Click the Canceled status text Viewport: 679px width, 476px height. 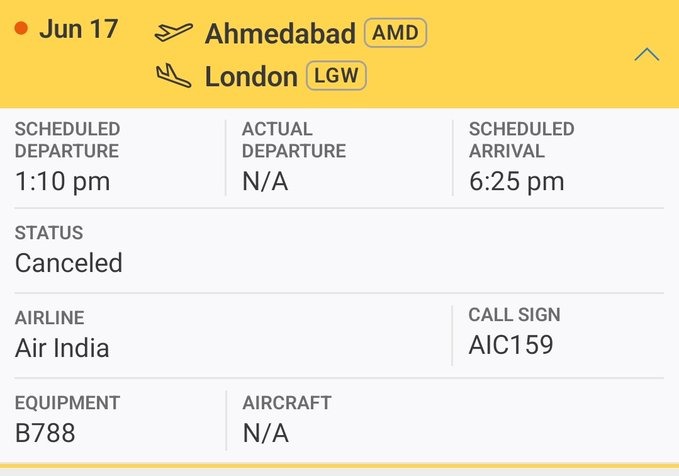point(69,263)
